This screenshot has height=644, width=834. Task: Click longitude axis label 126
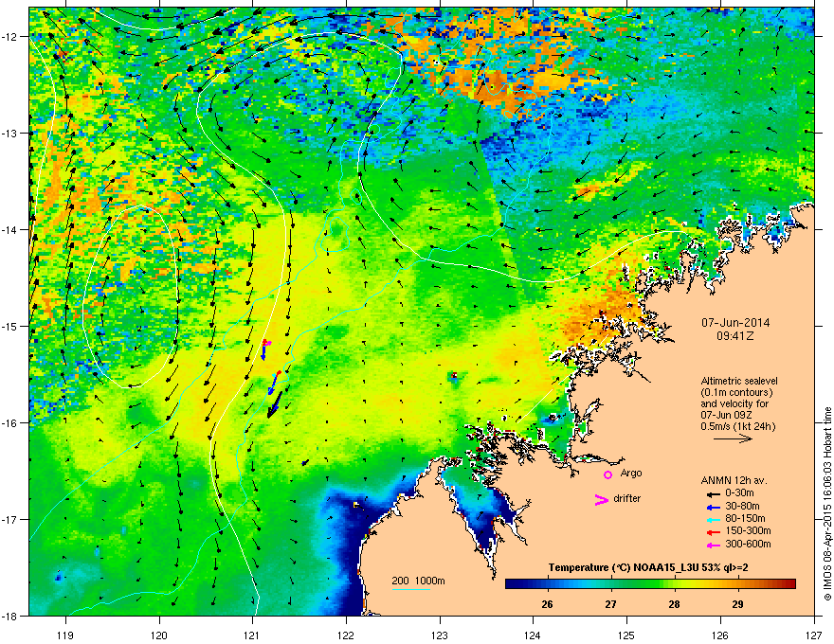(720, 635)
